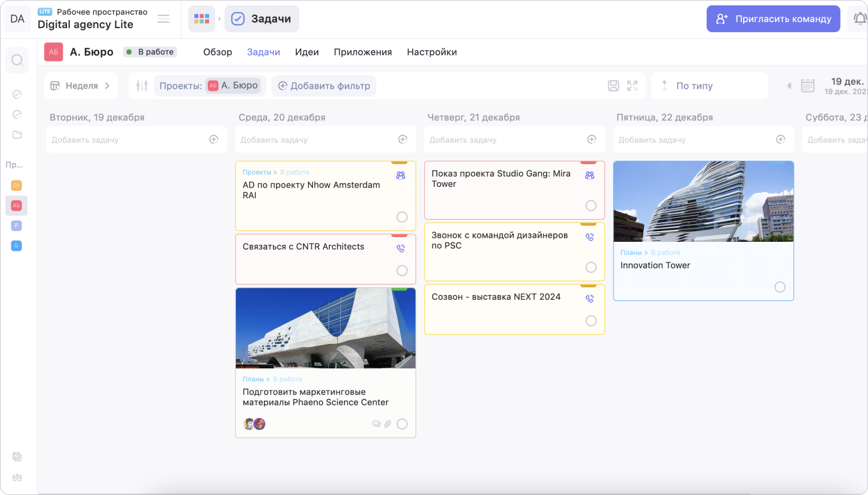Screen dimensions: 868x495
Task: Open the В работе project status dropdown
Action: pos(150,52)
